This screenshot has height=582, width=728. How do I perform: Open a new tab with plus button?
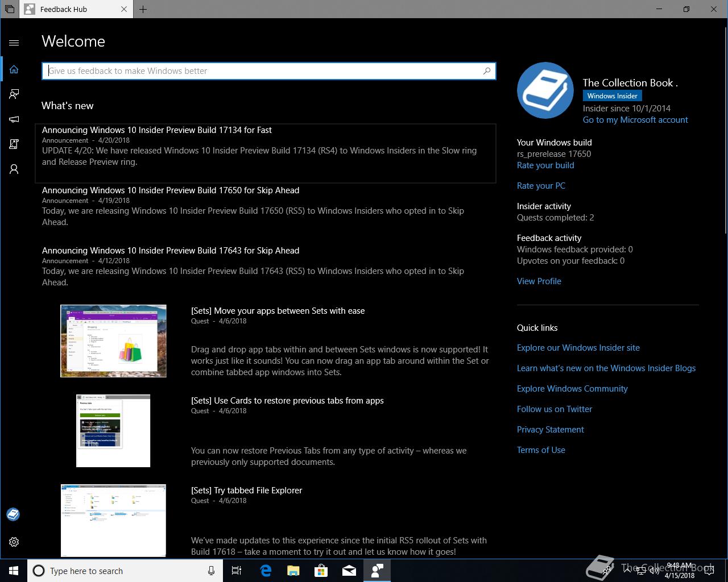pyautogui.click(x=143, y=9)
